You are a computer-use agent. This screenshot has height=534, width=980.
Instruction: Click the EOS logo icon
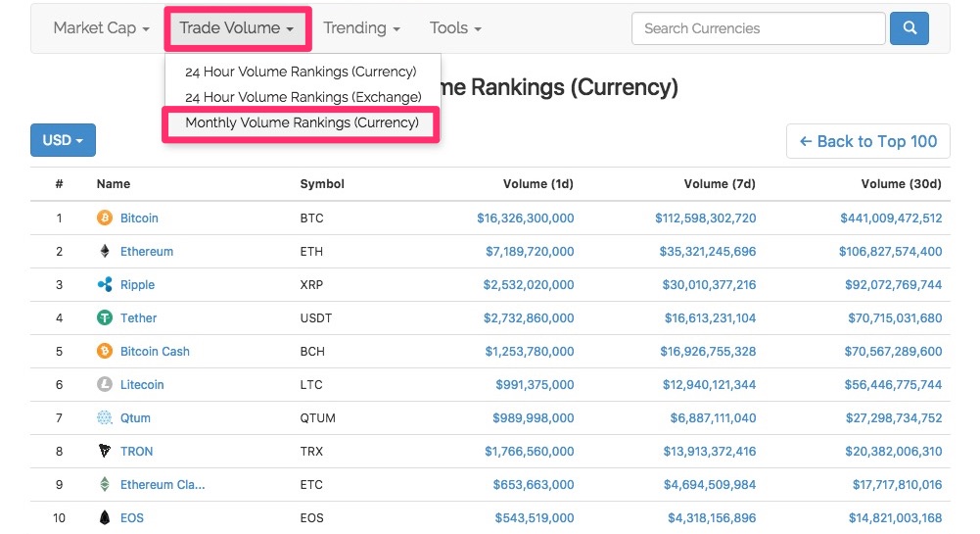point(105,517)
